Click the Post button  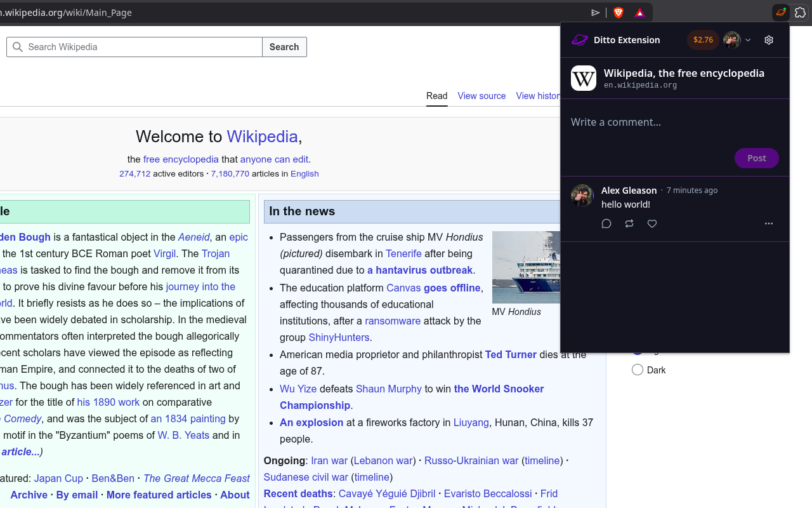(x=757, y=158)
